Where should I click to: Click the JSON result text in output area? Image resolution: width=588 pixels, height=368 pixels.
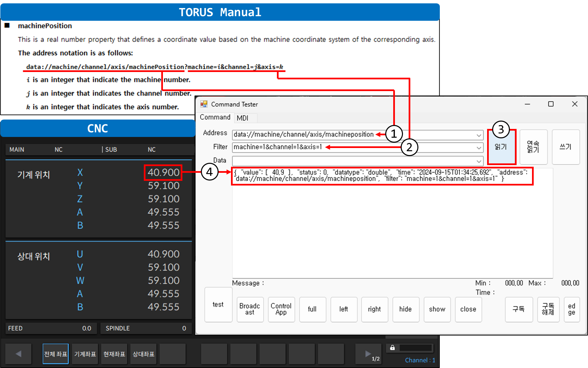coord(381,175)
